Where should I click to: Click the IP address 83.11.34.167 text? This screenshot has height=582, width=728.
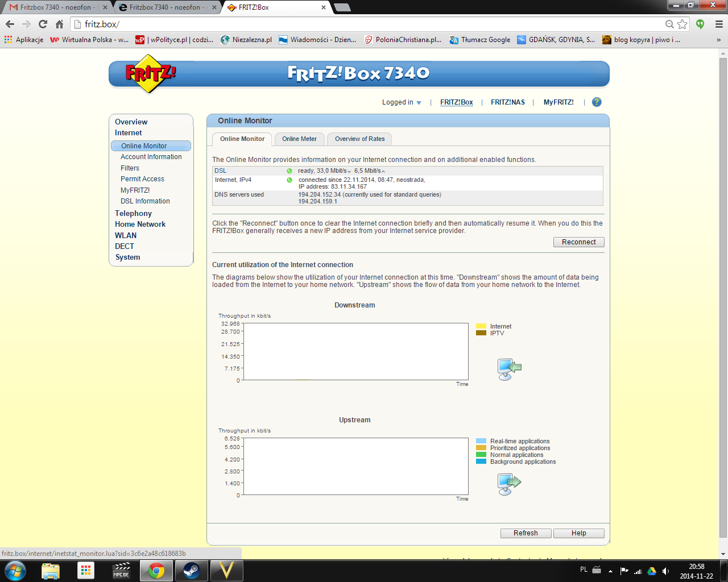click(333, 187)
